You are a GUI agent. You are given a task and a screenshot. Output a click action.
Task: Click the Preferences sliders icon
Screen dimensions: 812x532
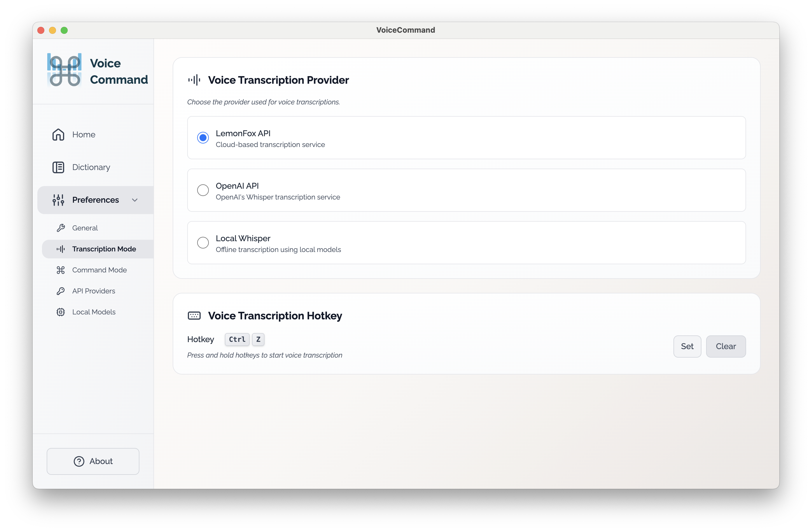click(58, 200)
